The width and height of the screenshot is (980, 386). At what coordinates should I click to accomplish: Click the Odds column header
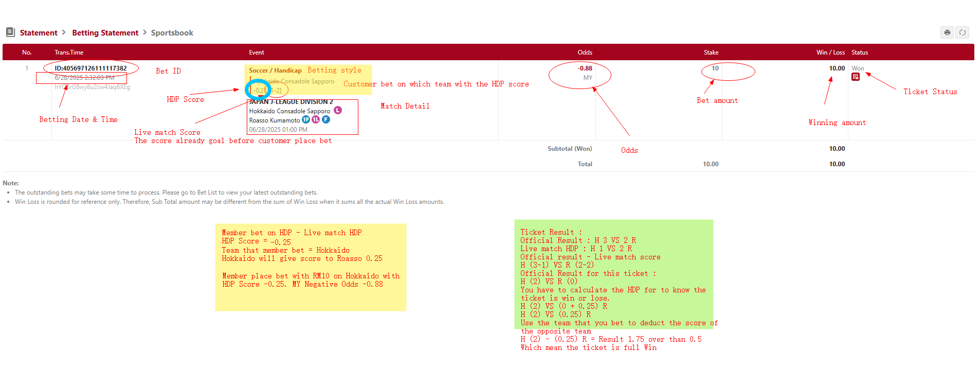point(585,52)
